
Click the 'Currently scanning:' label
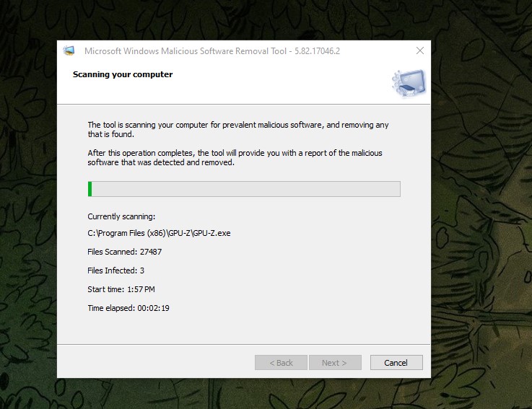coord(121,216)
